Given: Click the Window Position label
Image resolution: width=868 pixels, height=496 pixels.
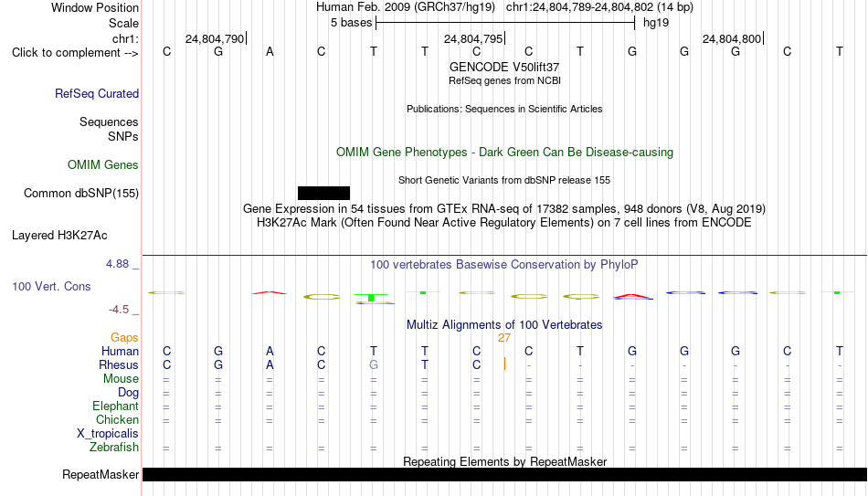Looking at the screenshot, I should (x=95, y=7).
